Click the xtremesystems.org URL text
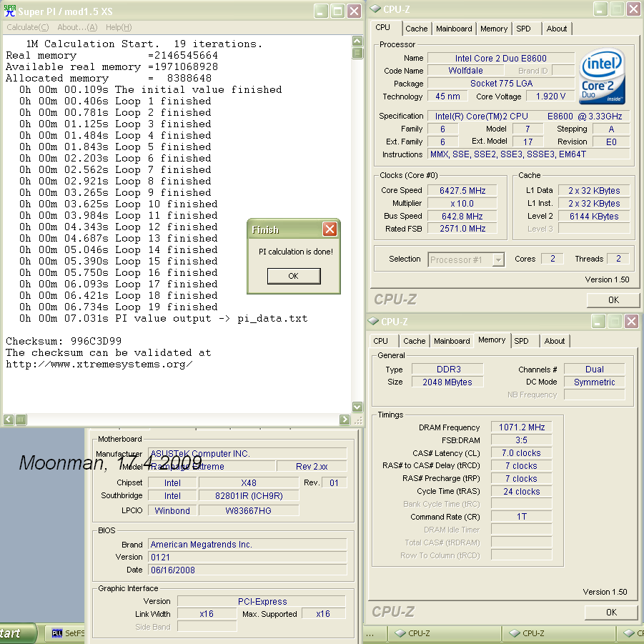Image resolution: width=644 pixels, height=644 pixels. click(x=99, y=365)
